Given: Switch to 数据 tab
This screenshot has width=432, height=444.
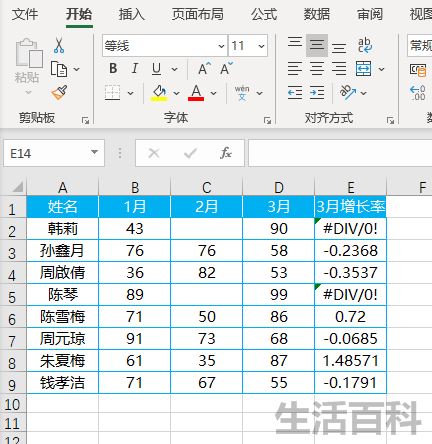Looking at the screenshot, I should pyautogui.click(x=317, y=15).
